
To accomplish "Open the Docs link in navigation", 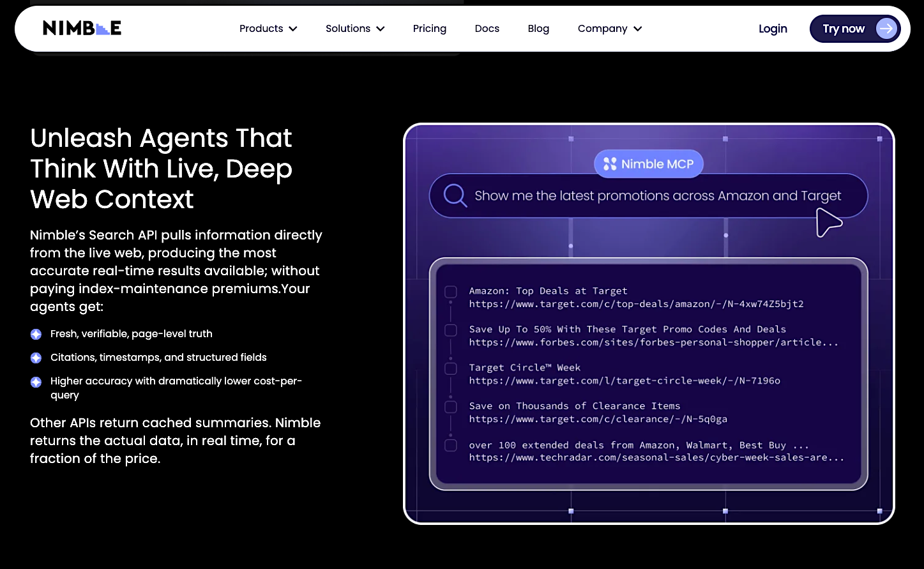I will [x=487, y=29].
